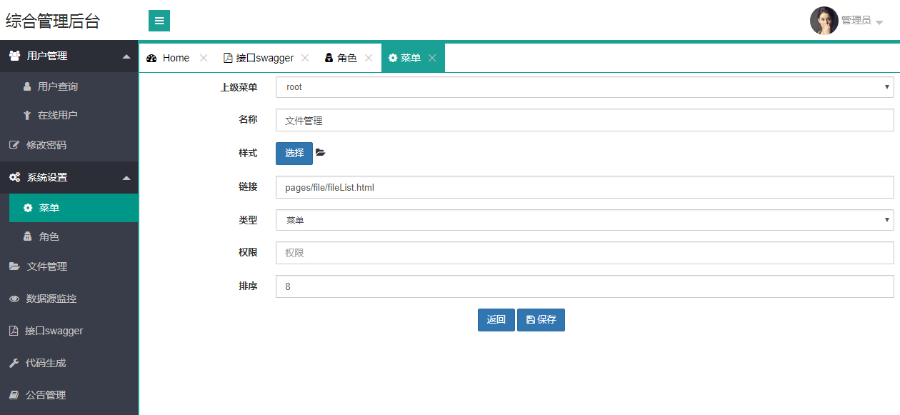Image resolution: width=900 pixels, height=415 pixels.
Task: Close the 角色 tab
Action: click(x=368, y=58)
